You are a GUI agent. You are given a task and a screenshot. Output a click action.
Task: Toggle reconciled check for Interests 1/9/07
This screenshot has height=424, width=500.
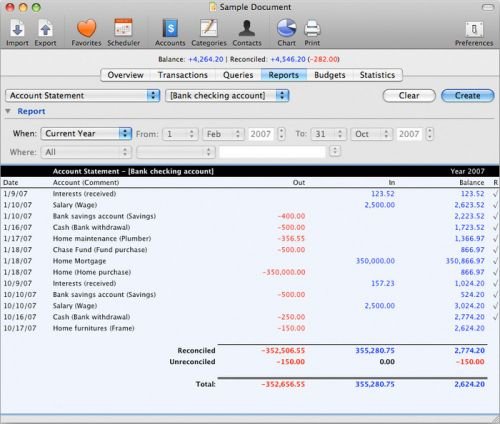pyautogui.click(x=495, y=194)
